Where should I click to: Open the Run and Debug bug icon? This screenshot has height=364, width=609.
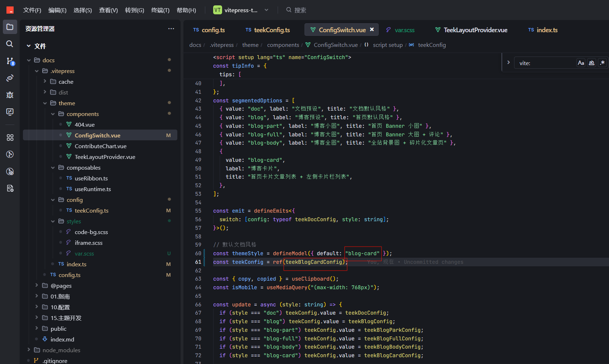click(x=10, y=95)
